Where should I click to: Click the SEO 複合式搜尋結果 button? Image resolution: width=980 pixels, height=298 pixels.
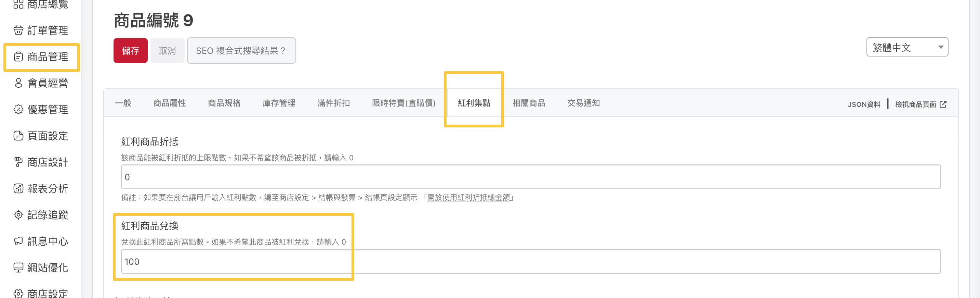click(x=241, y=51)
